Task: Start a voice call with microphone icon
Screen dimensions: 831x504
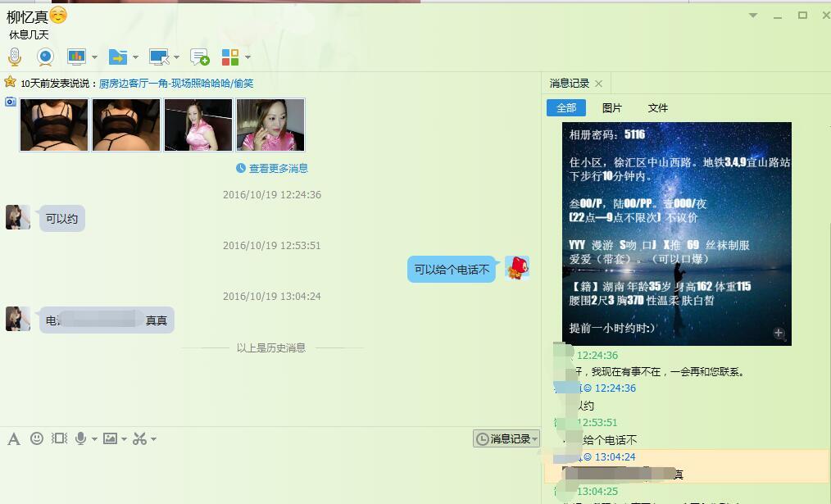Action: (x=15, y=57)
